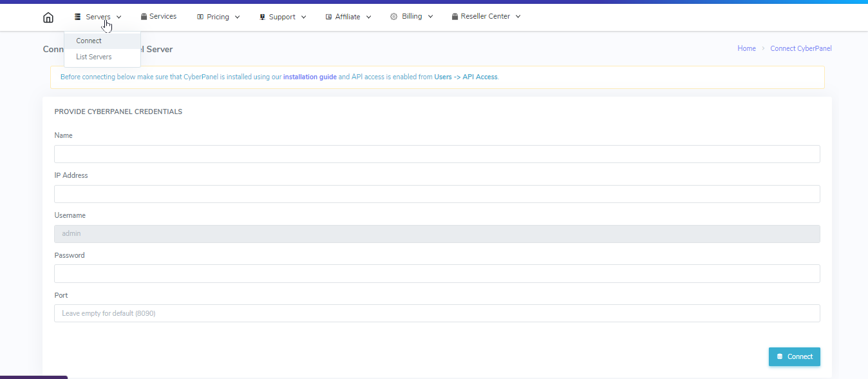The height and width of the screenshot is (379, 868).
Task: Click the Reseller Center icon
Action: (x=455, y=17)
